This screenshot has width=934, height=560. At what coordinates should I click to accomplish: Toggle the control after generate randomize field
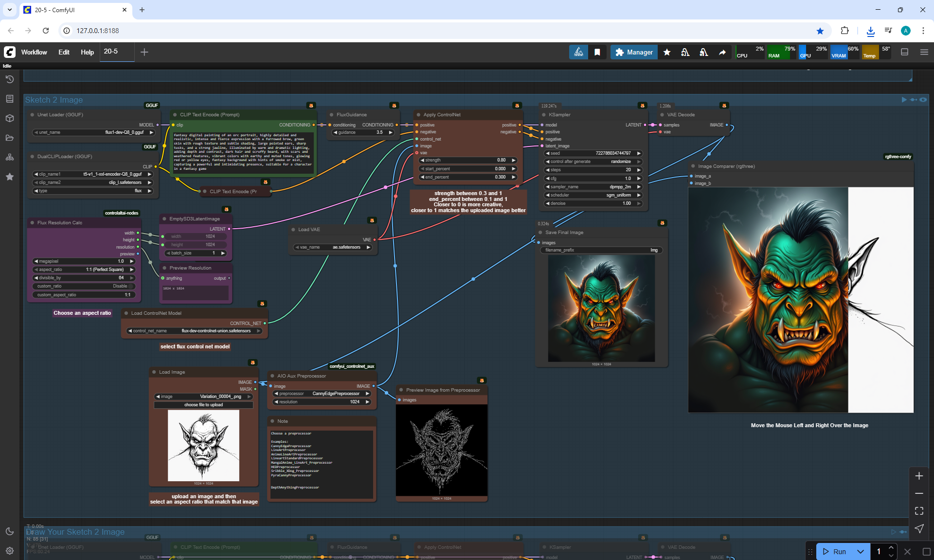click(x=593, y=162)
